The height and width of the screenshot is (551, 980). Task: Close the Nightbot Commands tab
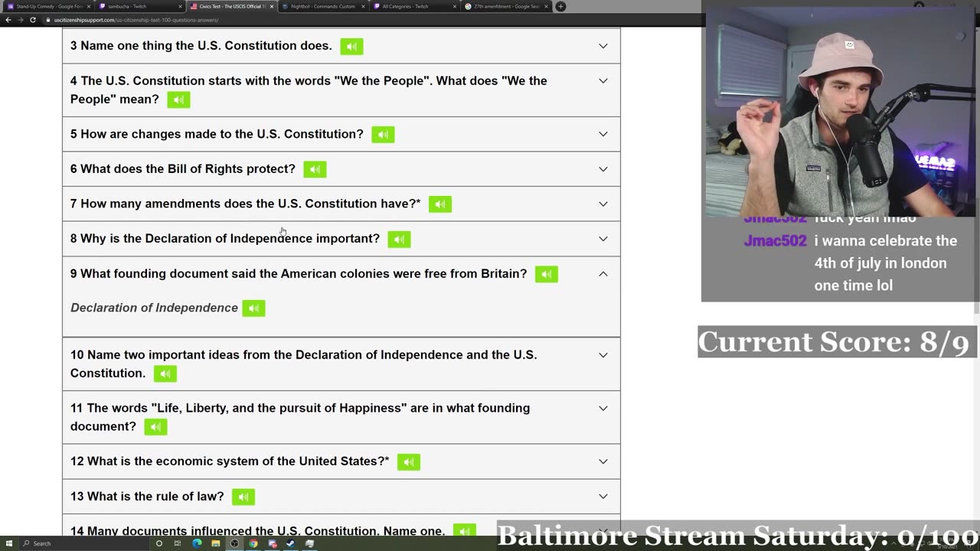(363, 6)
